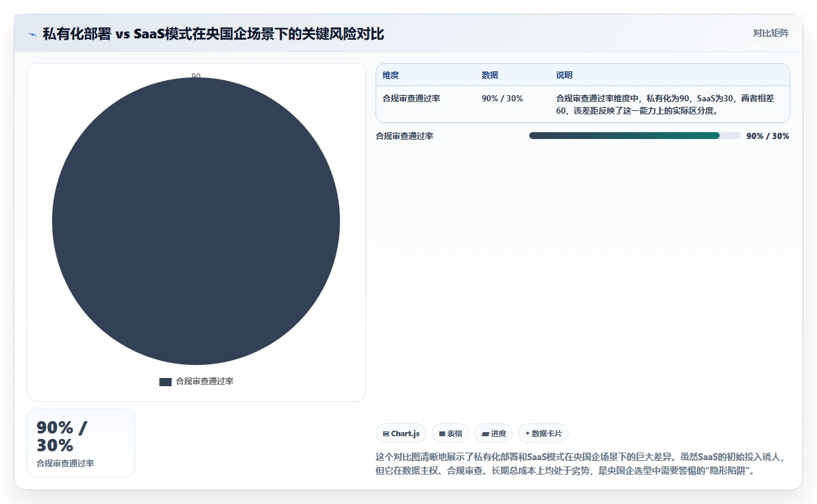This screenshot has height=504, width=817.
Task: Click the 数据卡片 tag chip
Action: coord(543,433)
